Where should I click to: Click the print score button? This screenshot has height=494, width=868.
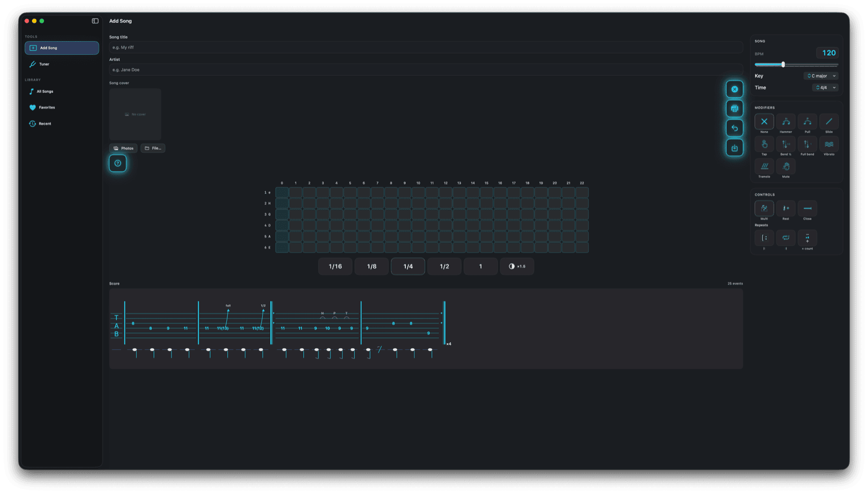click(735, 108)
